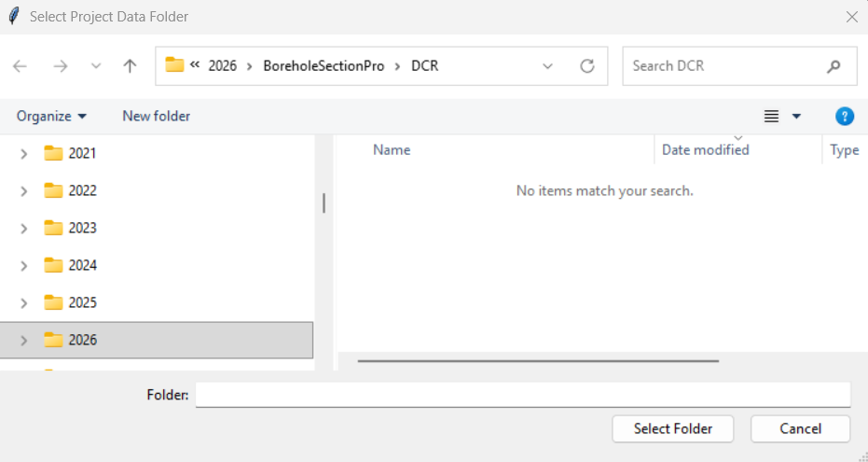
Task: Click the 2021 folder icon
Action: [x=53, y=153]
